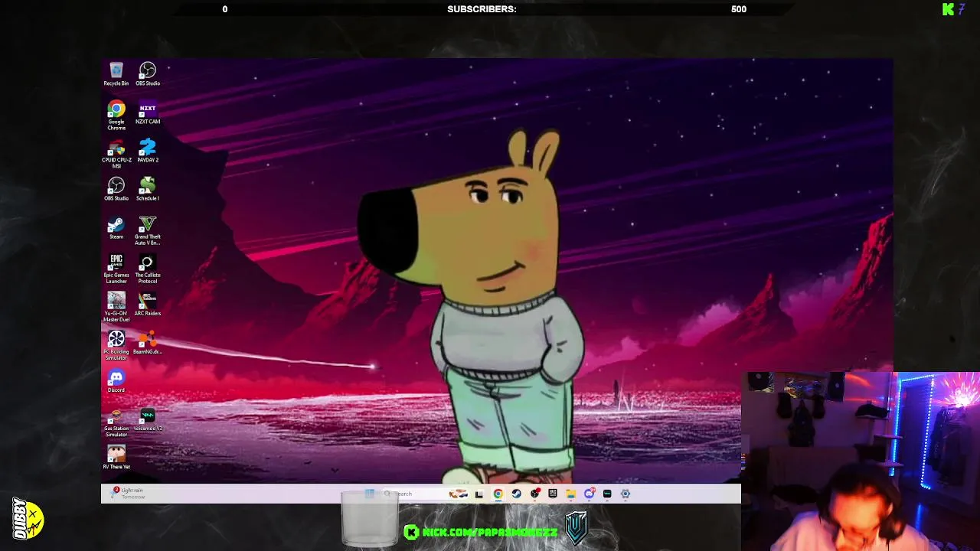Open Task View on the taskbar

[479, 494]
